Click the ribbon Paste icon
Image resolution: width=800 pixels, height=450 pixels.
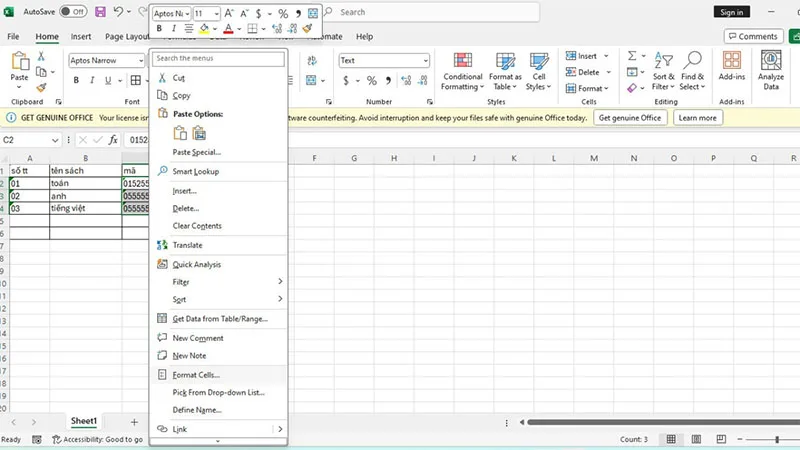19,61
